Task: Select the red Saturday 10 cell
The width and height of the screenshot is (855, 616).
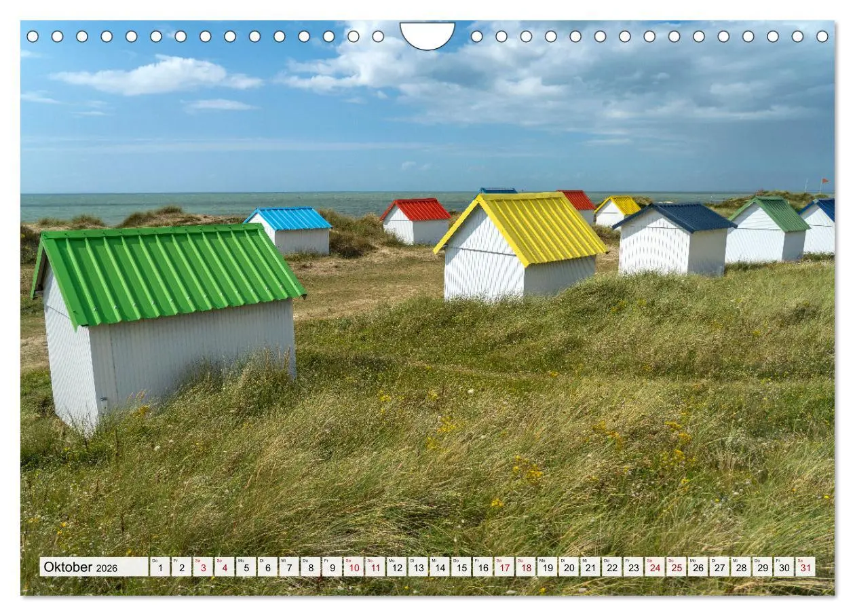Action: point(354,567)
